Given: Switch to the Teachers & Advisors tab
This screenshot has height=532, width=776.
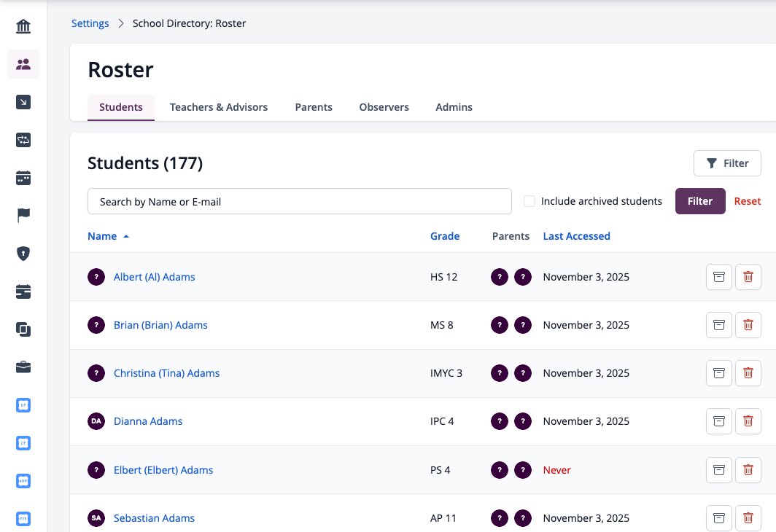Looking at the screenshot, I should 219,107.
